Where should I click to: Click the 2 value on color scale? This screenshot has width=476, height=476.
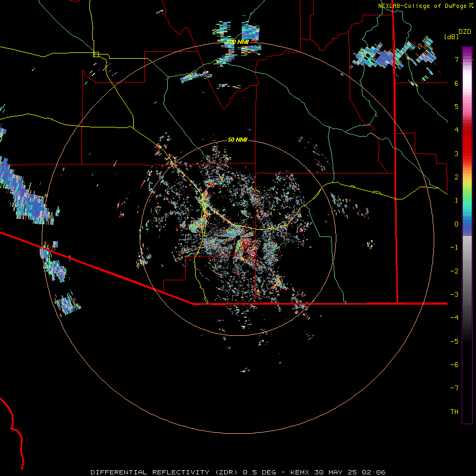pyautogui.click(x=456, y=177)
